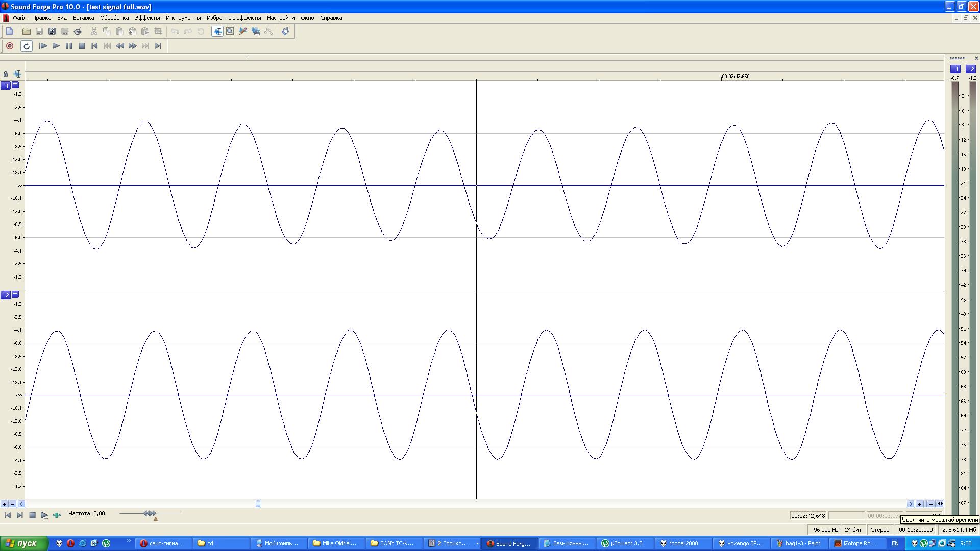This screenshot has width=980, height=551.
Task: Click the level zoom out minus button
Action: 13,504
